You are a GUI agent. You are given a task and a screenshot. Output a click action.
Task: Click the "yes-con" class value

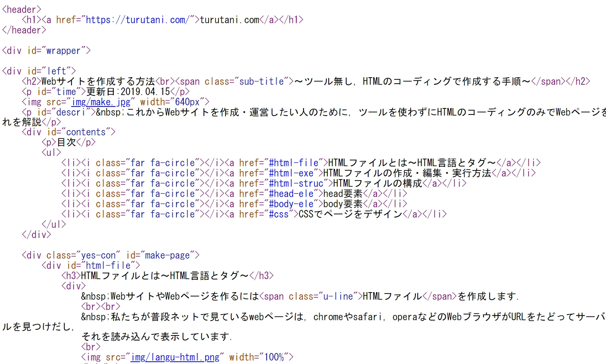coord(99,255)
